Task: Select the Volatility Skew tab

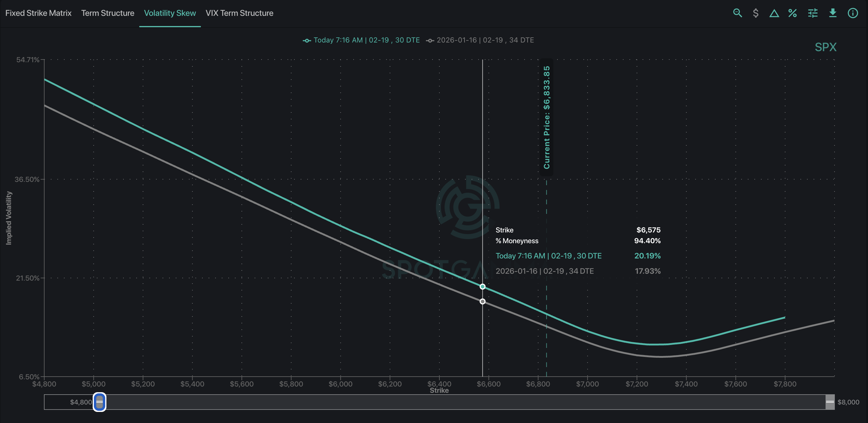Action: [170, 13]
